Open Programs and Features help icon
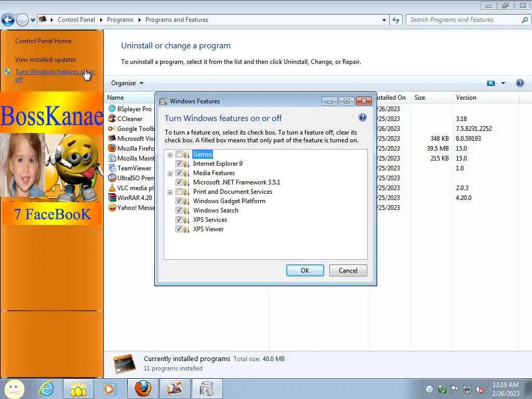The width and height of the screenshot is (532, 399). tap(520, 83)
